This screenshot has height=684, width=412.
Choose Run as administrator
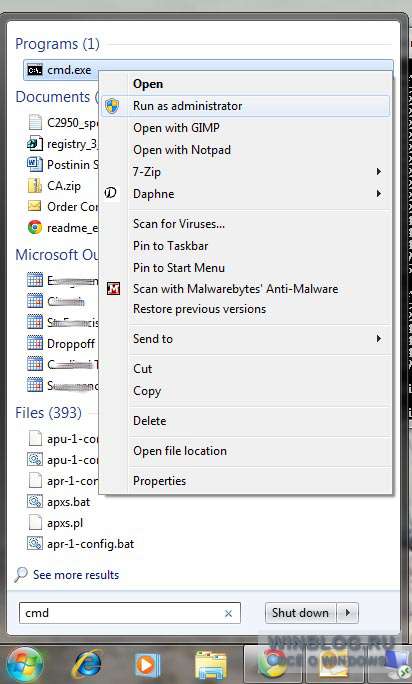246,106
